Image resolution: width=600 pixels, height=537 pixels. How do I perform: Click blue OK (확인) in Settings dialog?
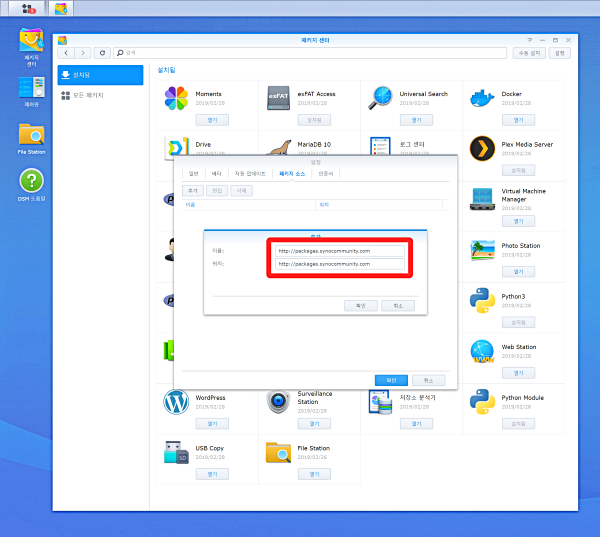click(x=391, y=380)
